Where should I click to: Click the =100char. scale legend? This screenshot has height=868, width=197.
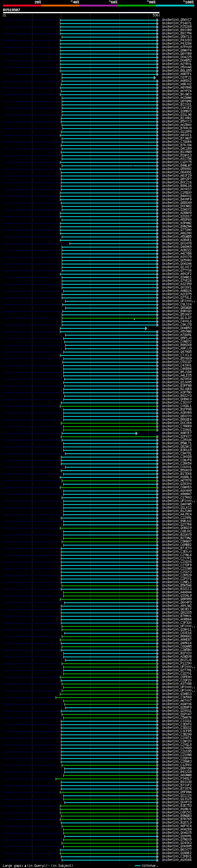(x=149, y=865)
